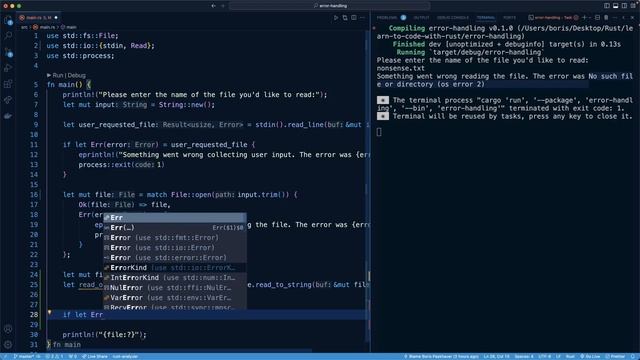Viewport: 640px width, 360px height.
Task: Toggle primary side bar layout icon
Action: (607, 6)
